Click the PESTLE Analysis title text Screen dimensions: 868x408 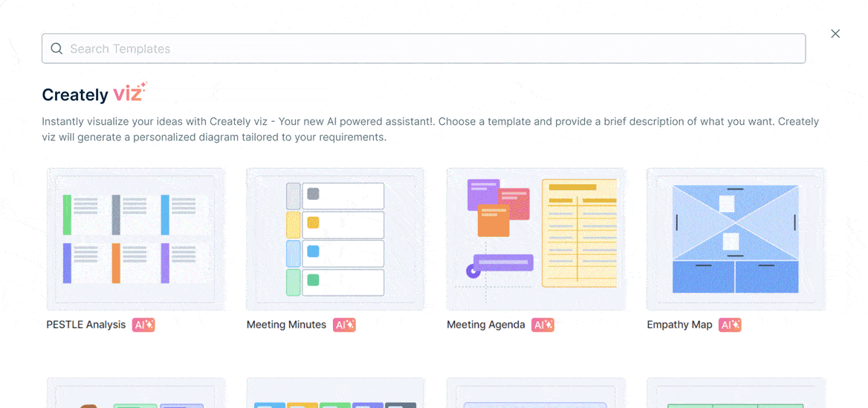[x=86, y=325]
